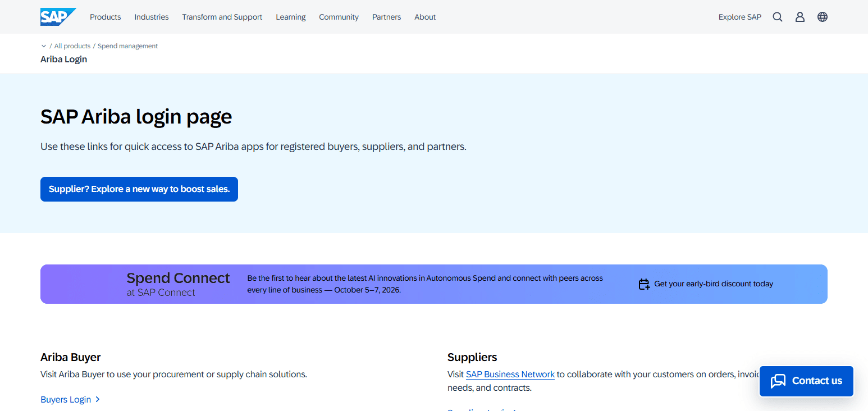Click the 'Use these links for quick access' text
Image resolution: width=868 pixels, height=411 pixels.
point(254,147)
